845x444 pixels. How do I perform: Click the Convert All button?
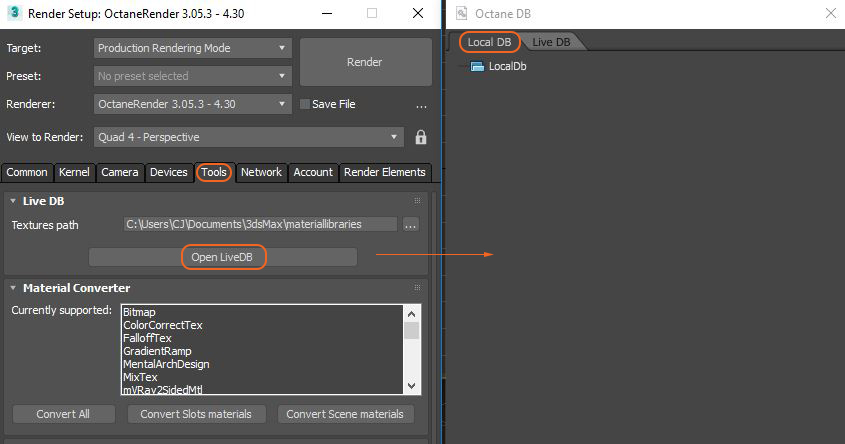click(x=64, y=414)
